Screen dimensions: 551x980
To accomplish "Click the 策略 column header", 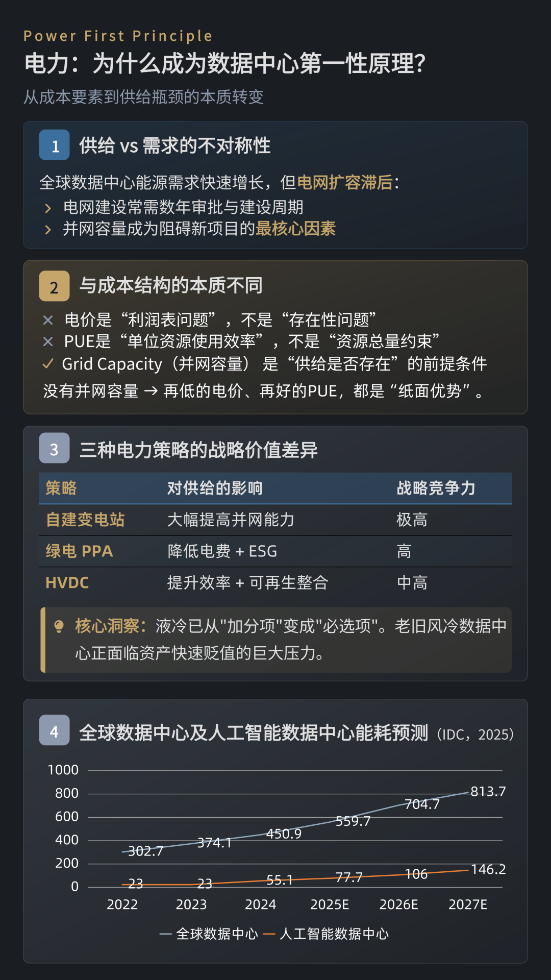I will [61, 488].
